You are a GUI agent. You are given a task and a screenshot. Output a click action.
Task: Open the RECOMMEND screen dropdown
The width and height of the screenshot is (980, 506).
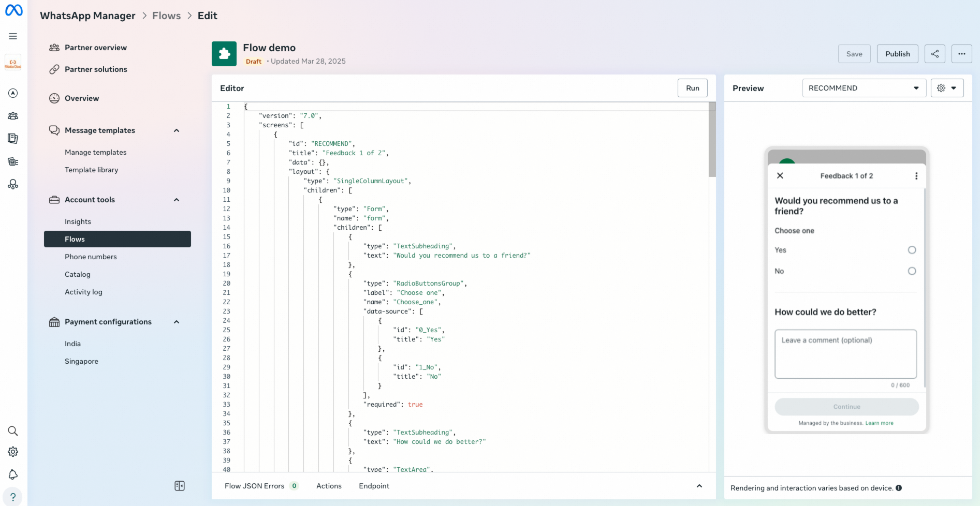pyautogui.click(x=864, y=88)
